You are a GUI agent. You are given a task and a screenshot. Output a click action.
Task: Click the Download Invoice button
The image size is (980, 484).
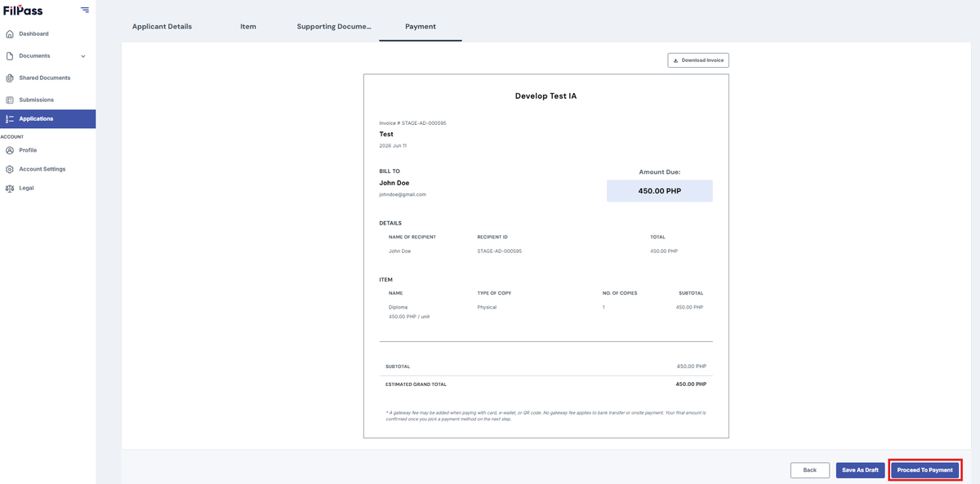point(697,60)
